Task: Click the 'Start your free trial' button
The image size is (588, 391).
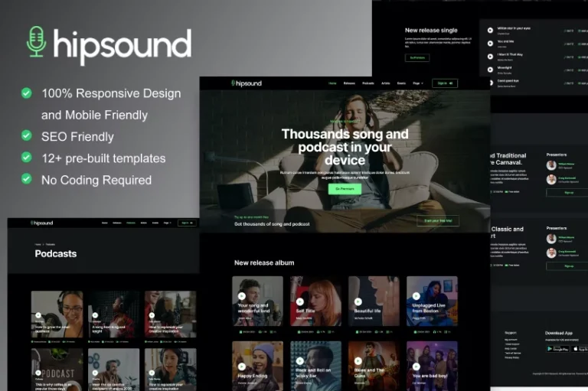Action: coord(438,221)
